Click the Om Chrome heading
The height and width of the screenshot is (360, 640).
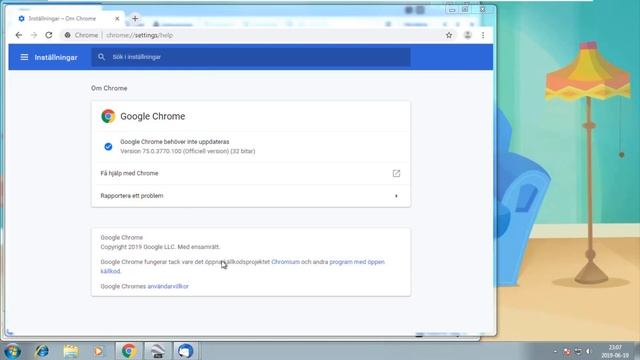pos(109,88)
